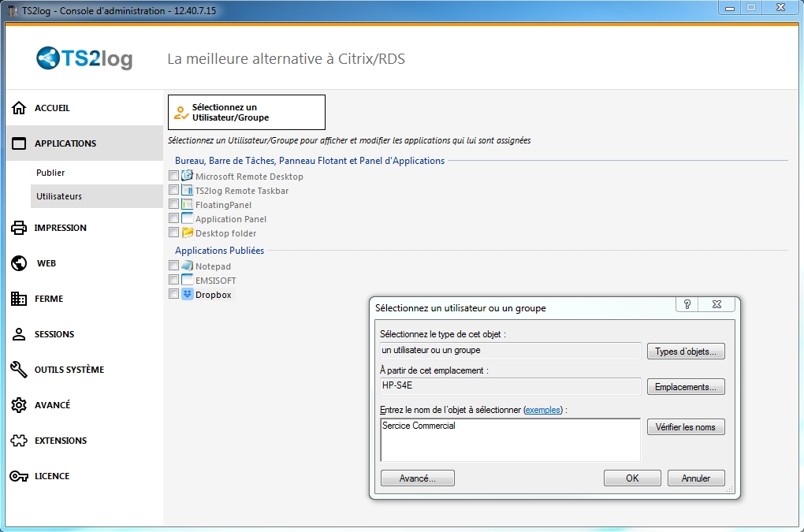Click the object name text box

click(510, 440)
